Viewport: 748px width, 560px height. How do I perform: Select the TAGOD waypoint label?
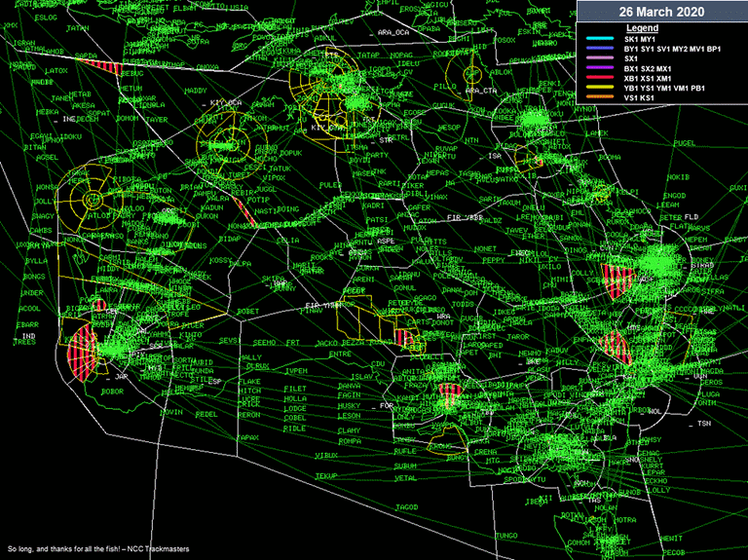(x=406, y=507)
